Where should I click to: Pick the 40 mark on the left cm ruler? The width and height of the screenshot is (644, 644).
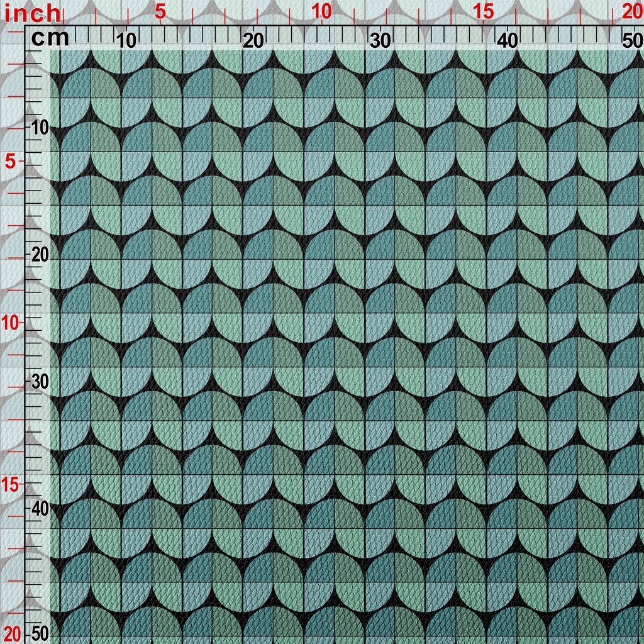point(40,509)
